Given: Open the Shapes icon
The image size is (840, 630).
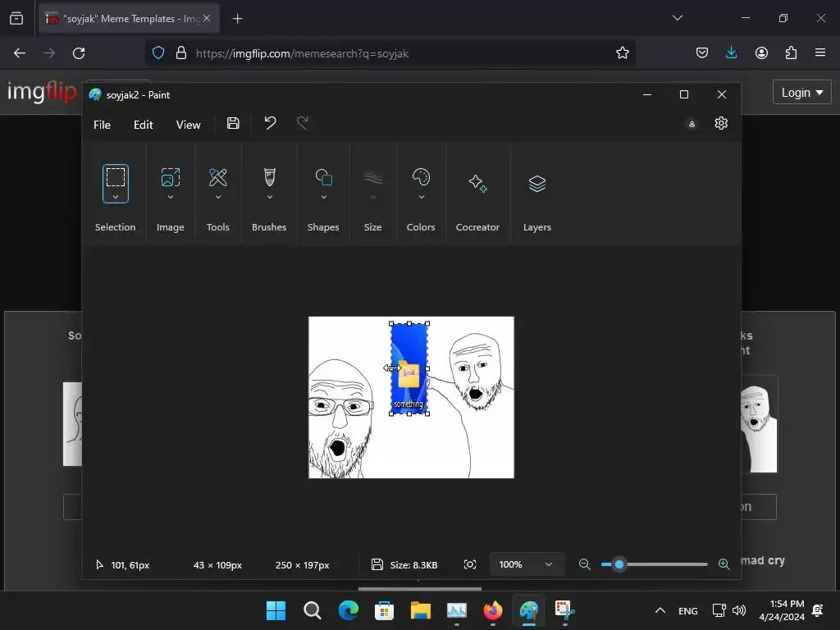Looking at the screenshot, I should pyautogui.click(x=323, y=177).
